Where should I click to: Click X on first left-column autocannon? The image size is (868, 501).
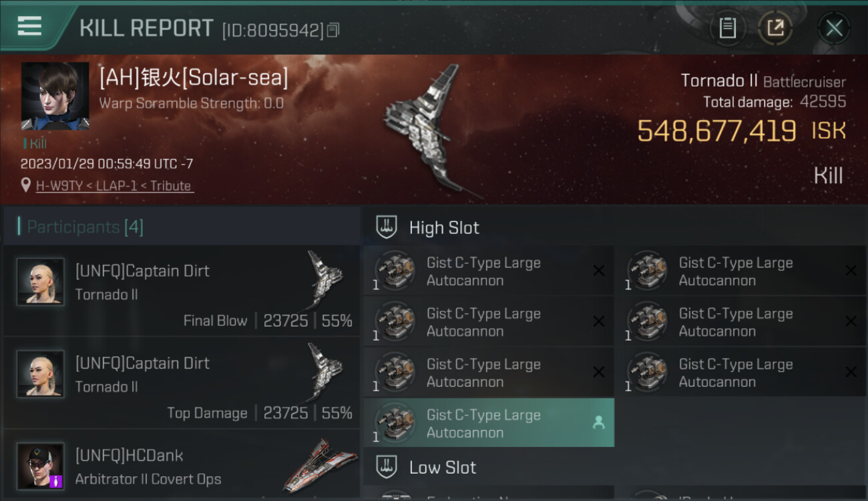pos(598,271)
